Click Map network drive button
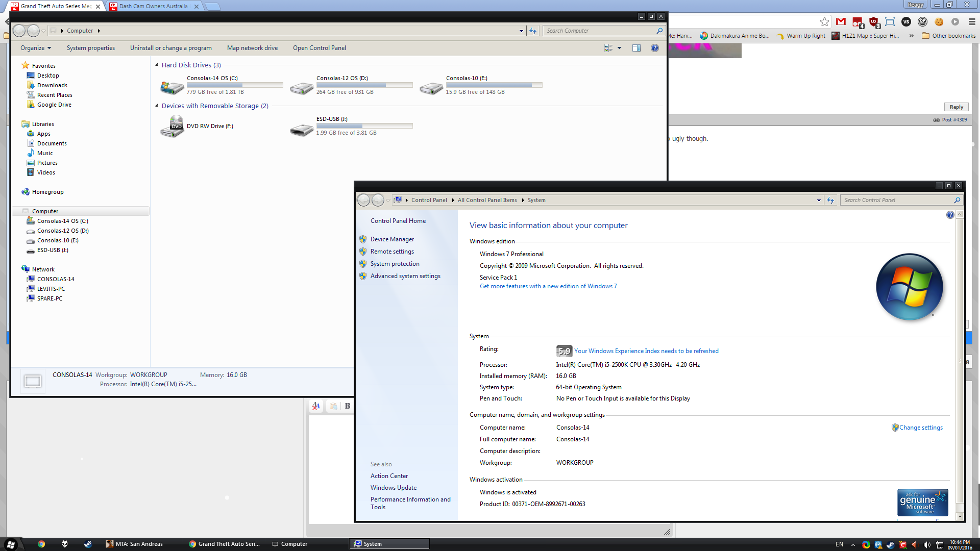 253,48
